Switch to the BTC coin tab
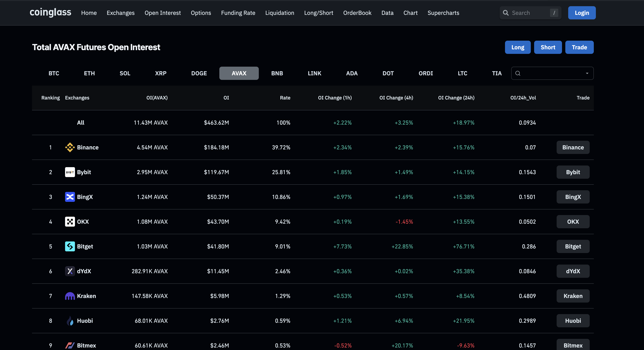 pos(54,73)
